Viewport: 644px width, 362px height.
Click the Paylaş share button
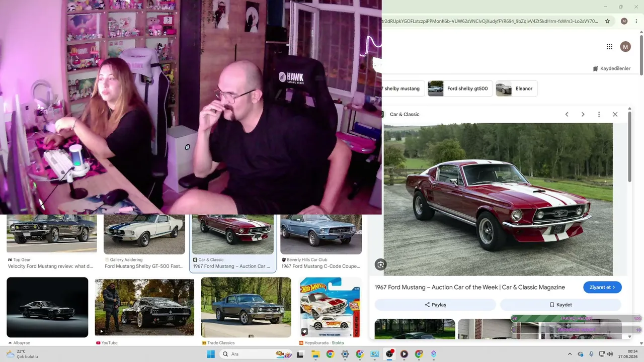tap(435, 305)
